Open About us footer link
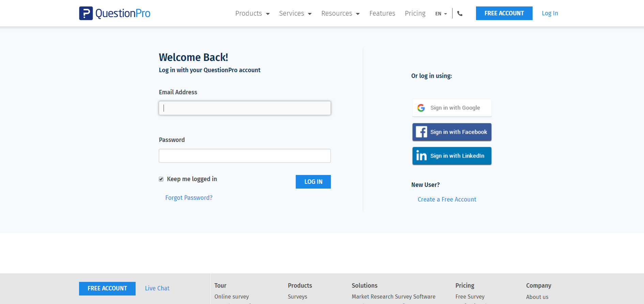Image resolution: width=644 pixels, height=304 pixels. point(537,297)
